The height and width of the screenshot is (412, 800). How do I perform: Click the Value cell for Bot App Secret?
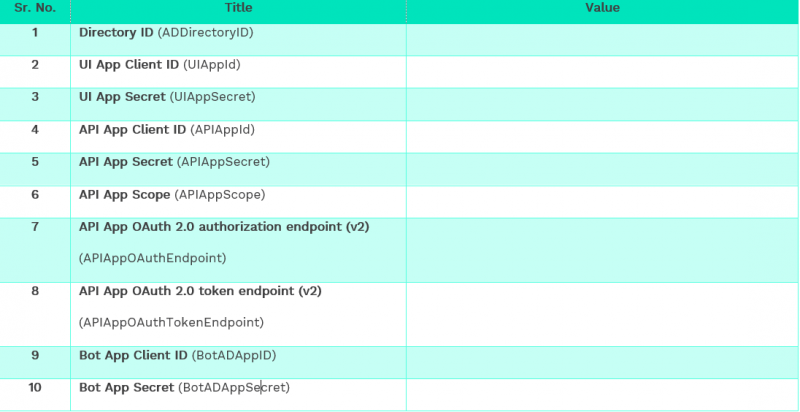[602, 388]
